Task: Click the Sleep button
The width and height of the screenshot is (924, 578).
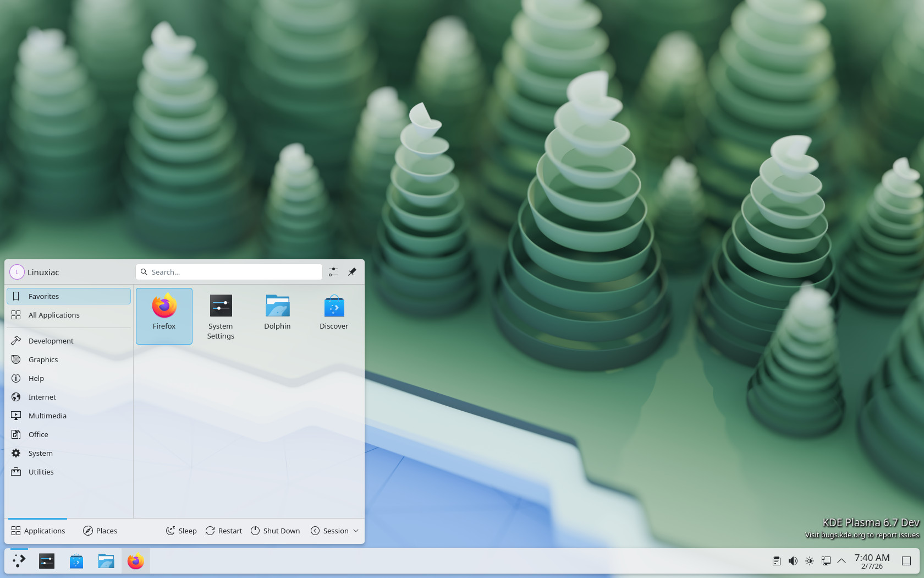Action: coord(182,531)
